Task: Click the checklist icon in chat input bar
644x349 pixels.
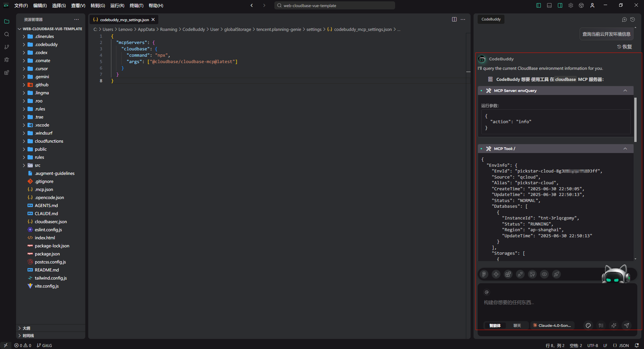Action: [x=601, y=326]
